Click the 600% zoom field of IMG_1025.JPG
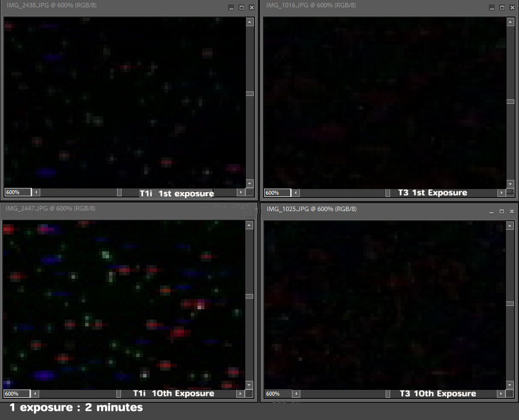 [278, 393]
